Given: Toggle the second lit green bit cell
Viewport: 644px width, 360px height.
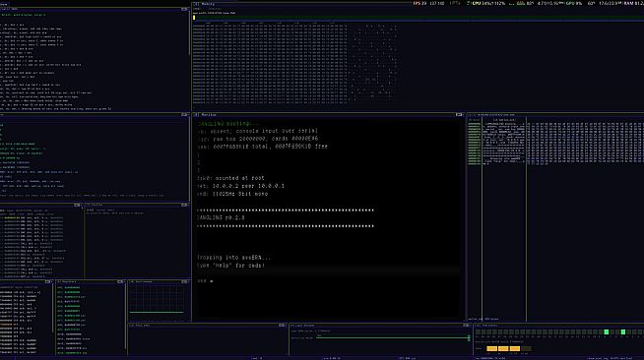Looking at the screenshot, I should (x=623, y=331).
